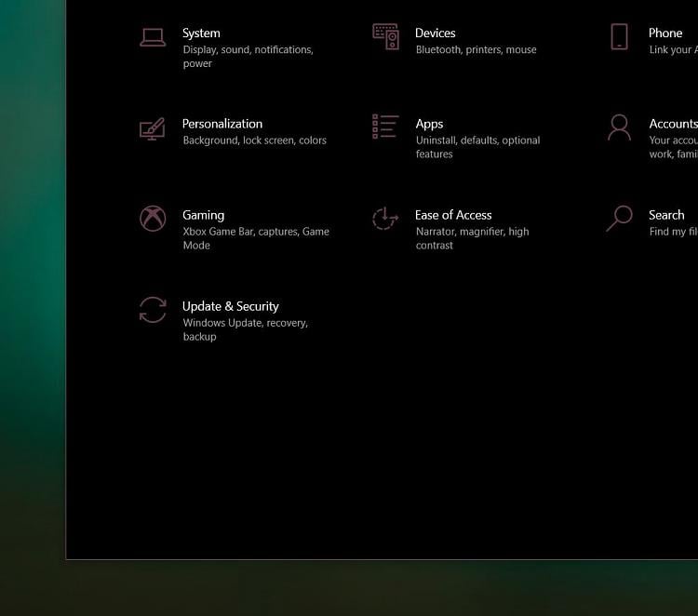Click 'Background, lock screen, colors' description
Screen dimensions: 698x616
coord(255,141)
